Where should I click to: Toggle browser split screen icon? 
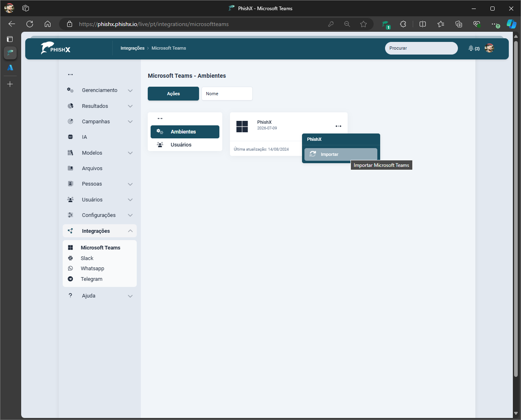click(x=422, y=24)
